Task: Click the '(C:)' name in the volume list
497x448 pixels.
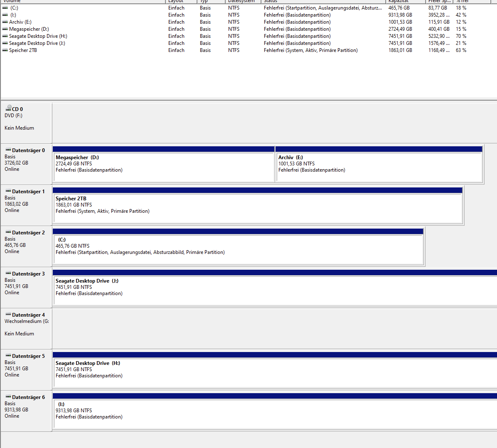Action: [x=14, y=7]
